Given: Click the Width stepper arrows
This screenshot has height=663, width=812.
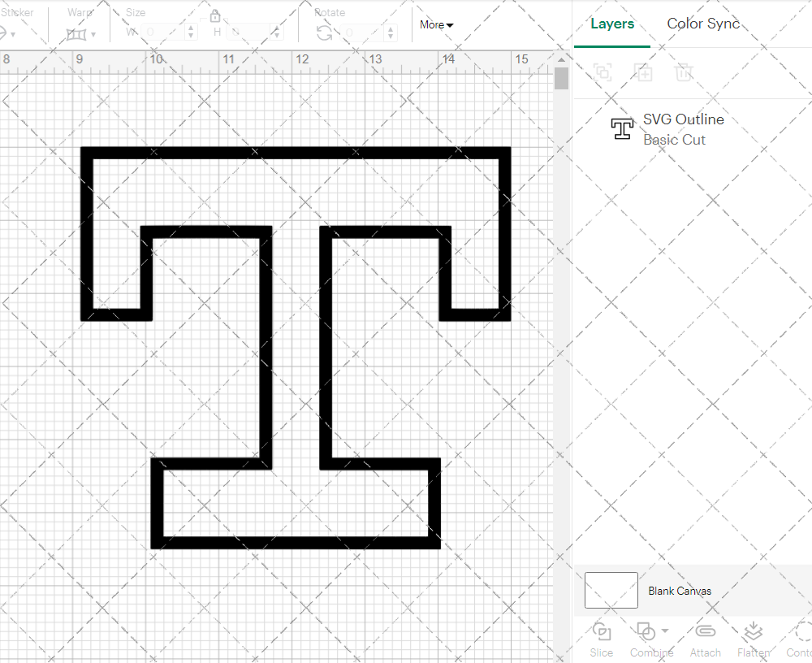Looking at the screenshot, I should click(x=191, y=32).
